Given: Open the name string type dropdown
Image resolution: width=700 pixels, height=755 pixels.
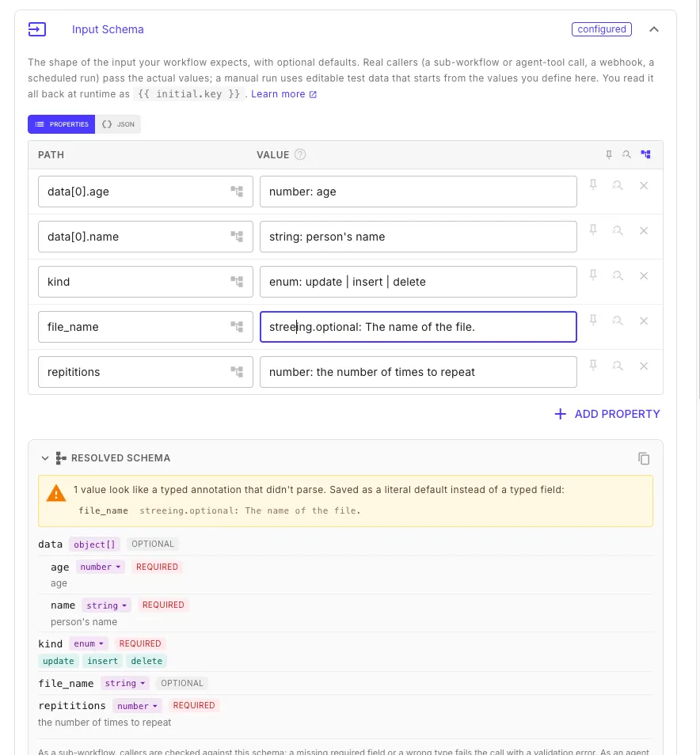Looking at the screenshot, I should [106, 605].
